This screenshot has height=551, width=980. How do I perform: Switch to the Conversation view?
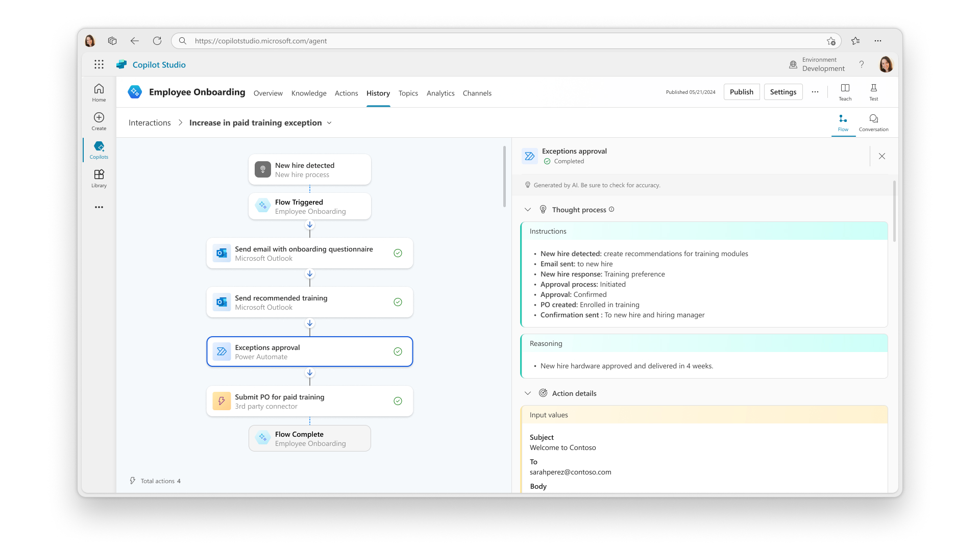(x=874, y=122)
